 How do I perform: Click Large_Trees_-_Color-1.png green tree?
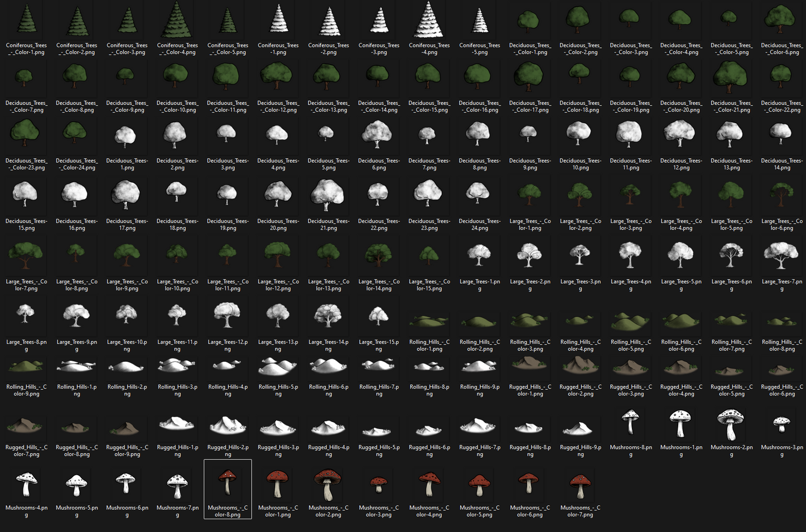529,196
